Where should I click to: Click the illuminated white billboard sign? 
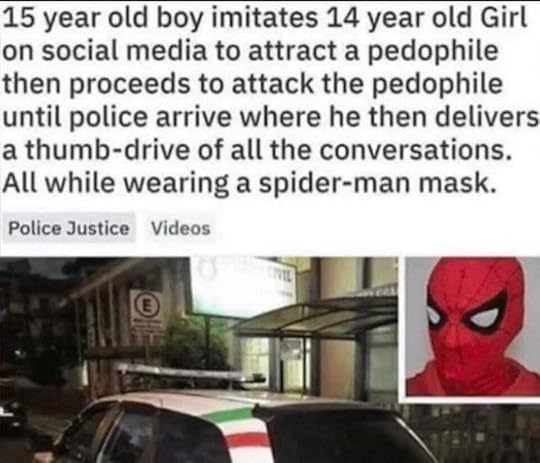coord(243,286)
